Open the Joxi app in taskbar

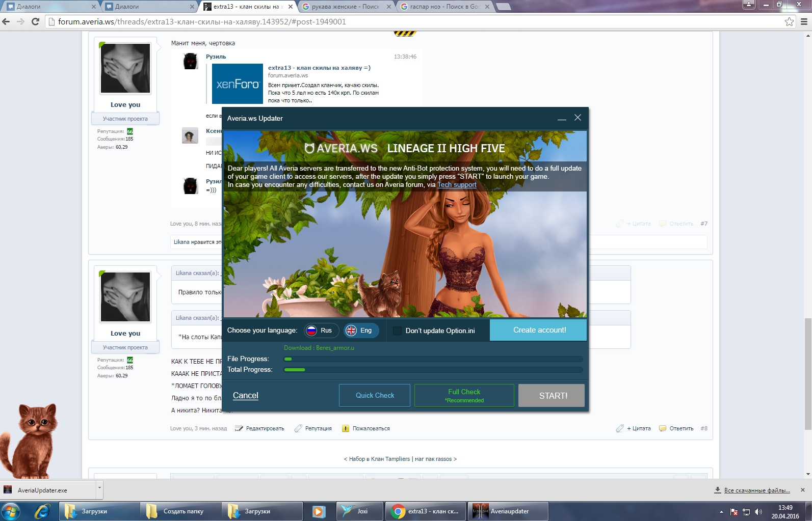point(359,511)
